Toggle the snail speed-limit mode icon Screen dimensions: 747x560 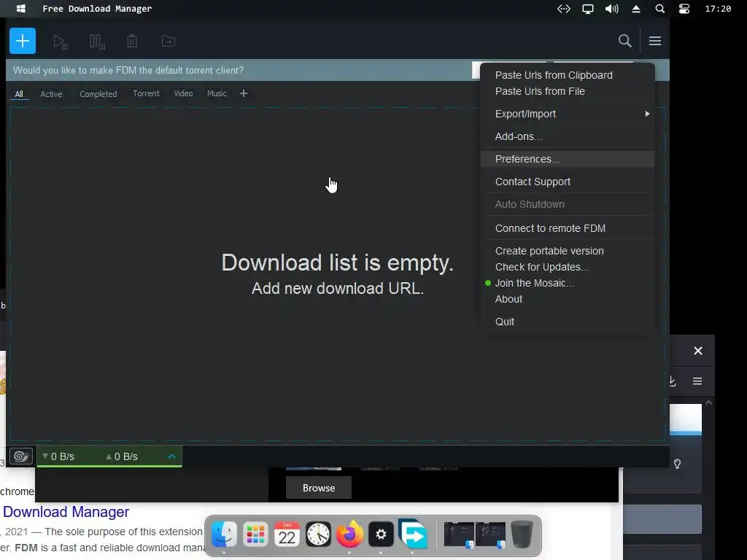click(x=21, y=456)
